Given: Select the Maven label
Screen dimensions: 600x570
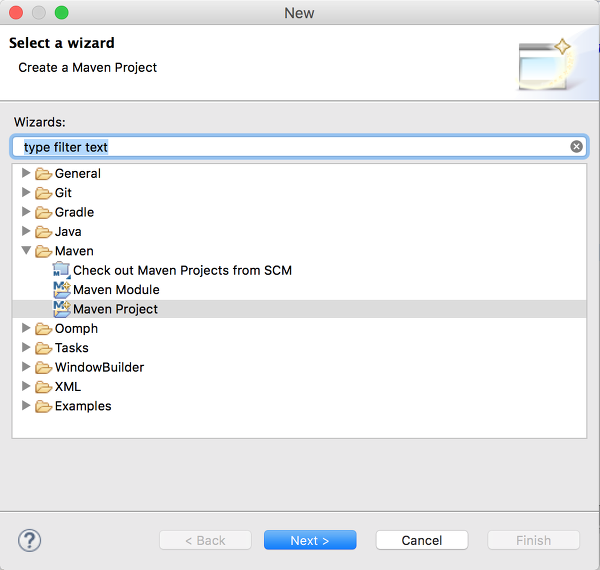Looking at the screenshot, I should [x=74, y=251].
